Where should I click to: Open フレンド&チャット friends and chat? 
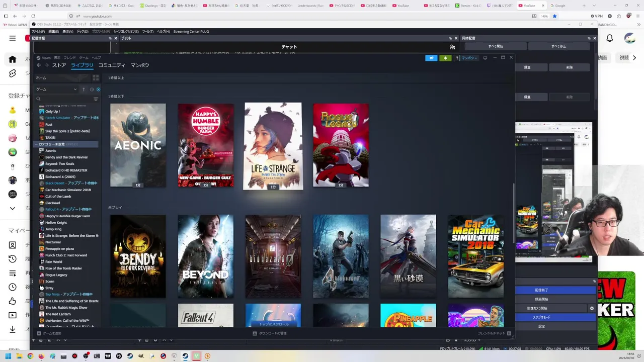pos(494,333)
